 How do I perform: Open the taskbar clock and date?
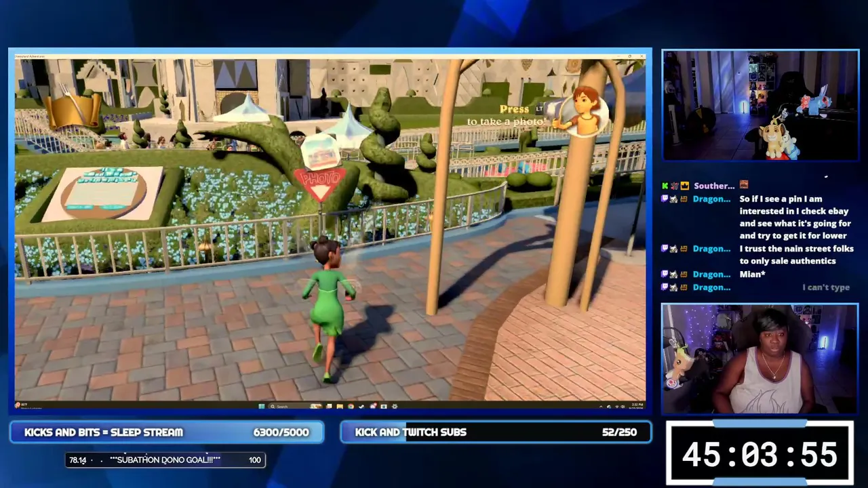(x=635, y=406)
